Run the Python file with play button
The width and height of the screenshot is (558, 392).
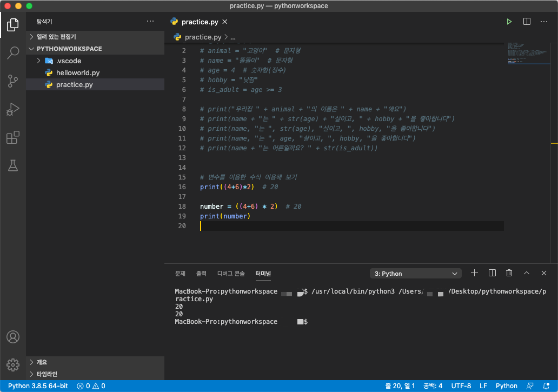point(509,22)
